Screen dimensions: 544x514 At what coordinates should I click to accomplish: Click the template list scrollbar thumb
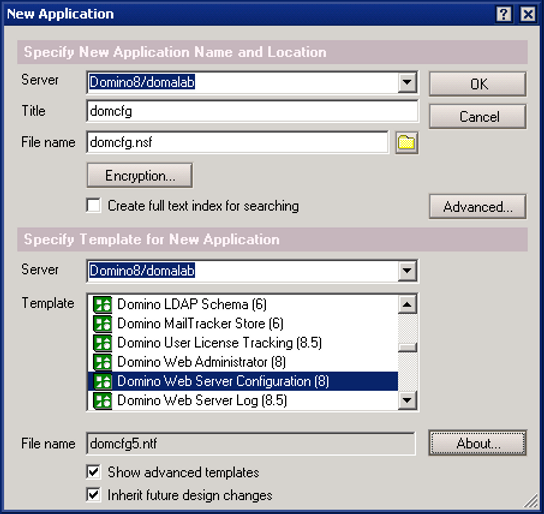point(407,348)
